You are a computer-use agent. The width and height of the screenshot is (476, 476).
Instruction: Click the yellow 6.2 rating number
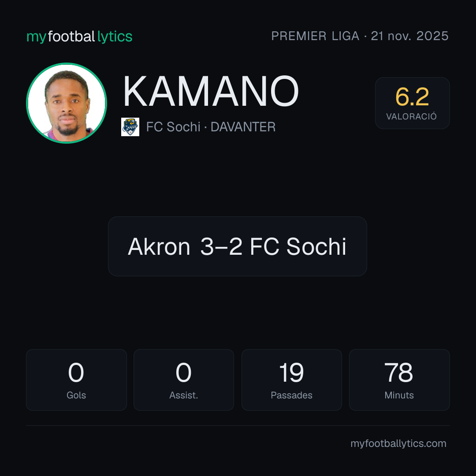tap(412, 97)
